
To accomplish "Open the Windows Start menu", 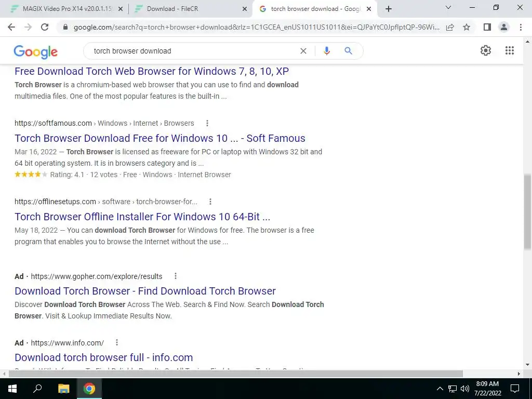I will 12,389.
